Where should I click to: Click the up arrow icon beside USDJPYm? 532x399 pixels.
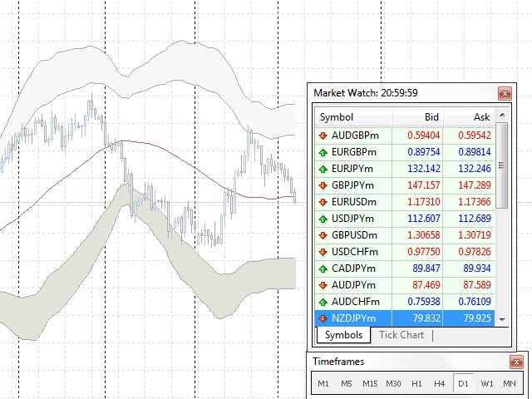[x=323, y=219]
